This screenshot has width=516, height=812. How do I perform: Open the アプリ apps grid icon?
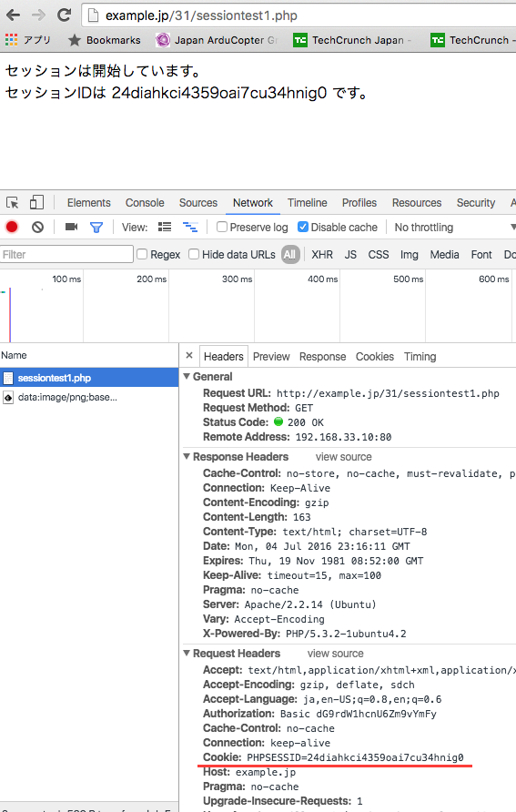click(11, 39)
